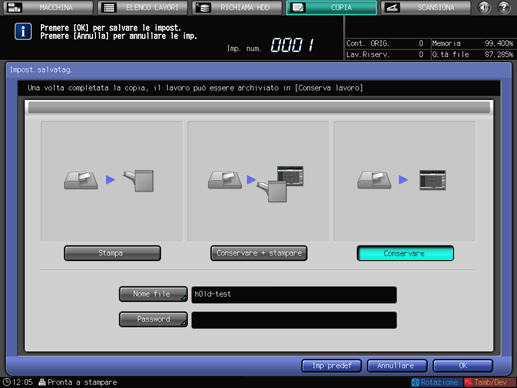517x388 pixels.
Task: Click the Lav.Riserv. counter
Action: (x=385, y=54)
